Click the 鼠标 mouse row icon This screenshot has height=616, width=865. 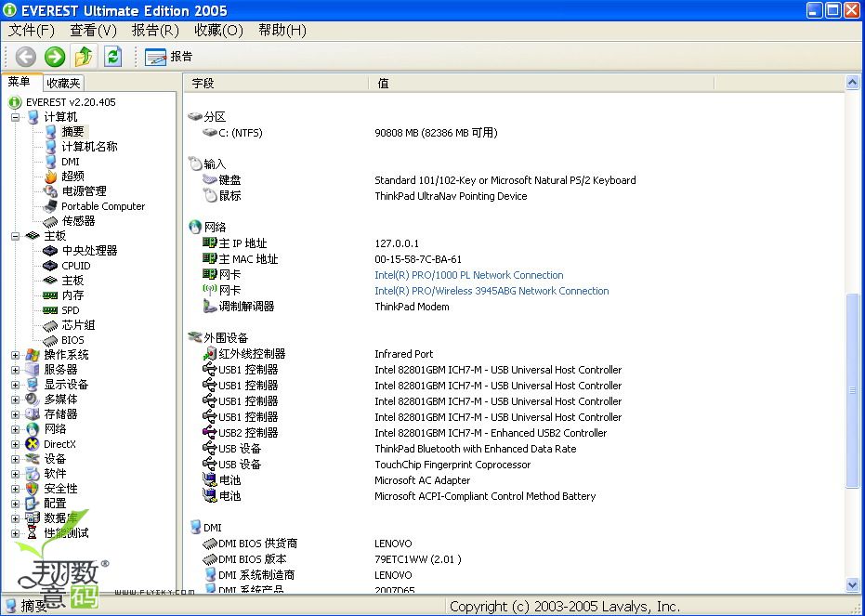click(210, 196)
